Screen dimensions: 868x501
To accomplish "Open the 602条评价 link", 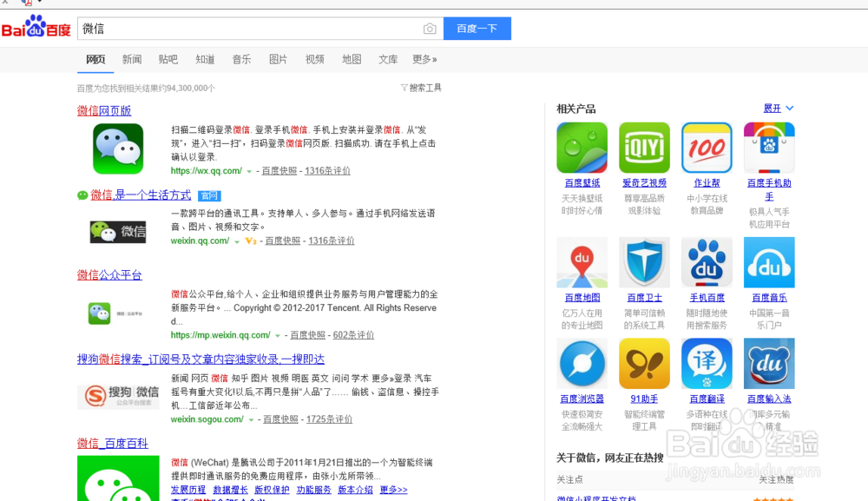I will (x=353, y=335).
